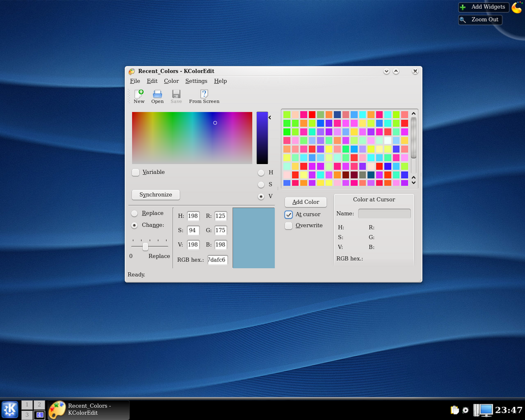Select the H radio button
The width and height of the screenshot is (525, 420).
point(261,172)
